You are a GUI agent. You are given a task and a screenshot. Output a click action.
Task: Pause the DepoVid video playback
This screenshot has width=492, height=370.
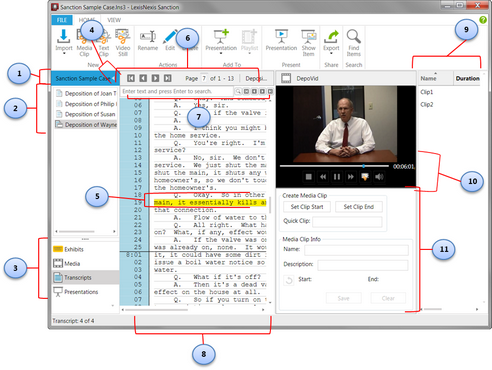[337, 177]
